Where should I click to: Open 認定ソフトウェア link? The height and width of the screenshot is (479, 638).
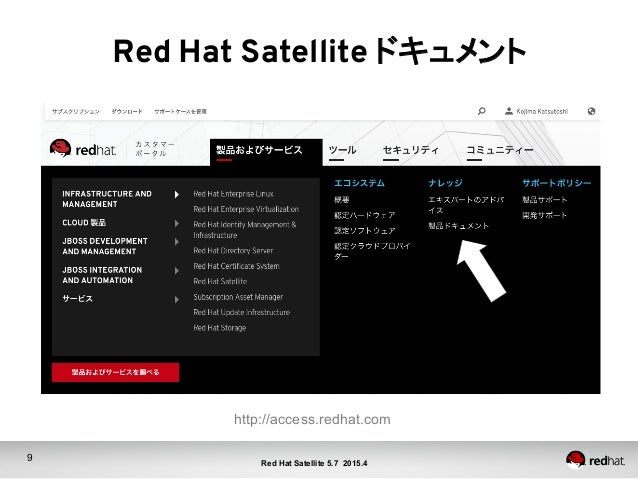coord(365,231)
